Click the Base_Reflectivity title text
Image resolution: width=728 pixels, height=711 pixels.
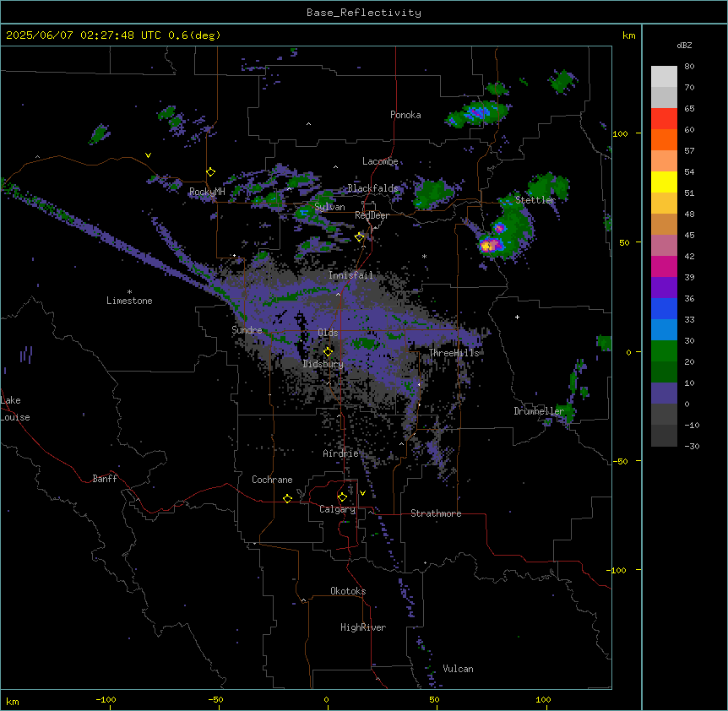[x=364, y=13]
